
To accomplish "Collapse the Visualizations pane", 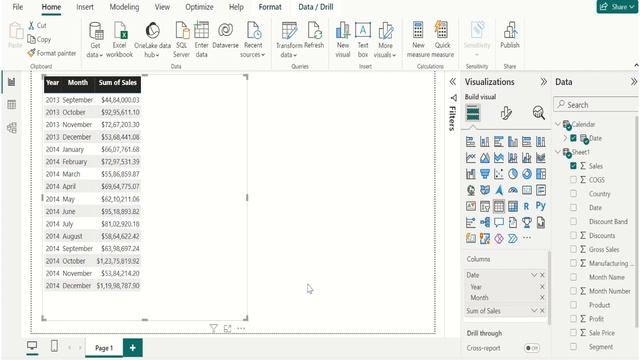I will pos(543,82).
